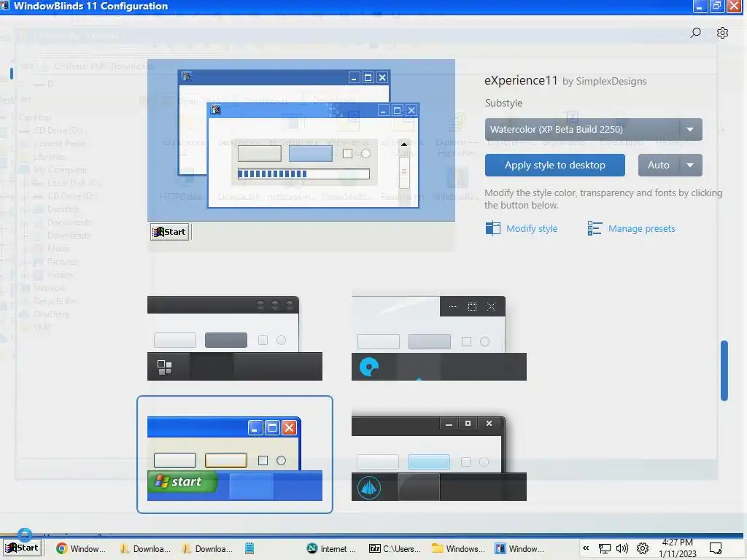
Task: Click the Manage presets icon
Action: [595, 228]
